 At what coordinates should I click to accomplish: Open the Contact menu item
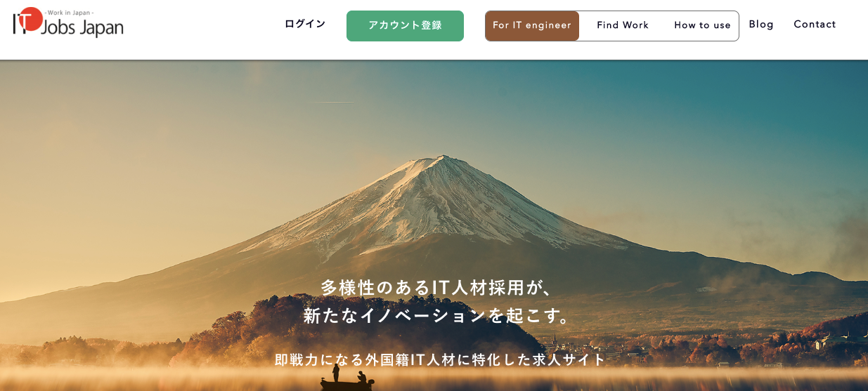815,25
